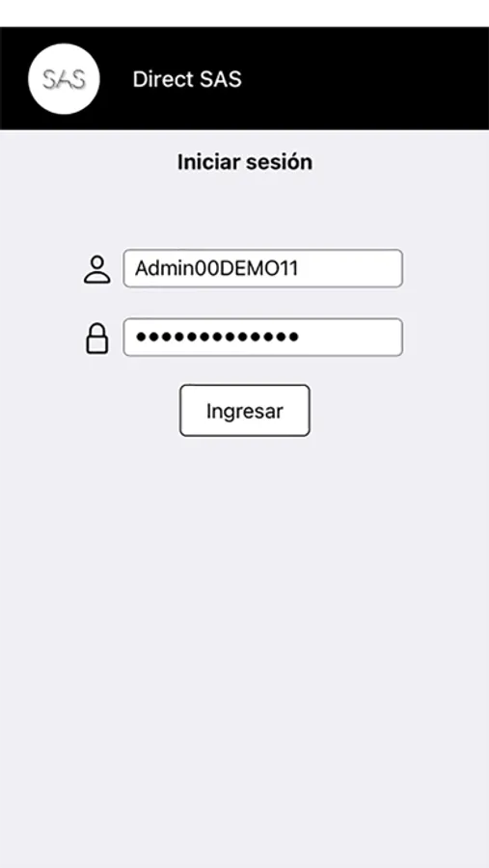This screenshot has width=489, height=868.
Task: Click the padlock icon
Action: click(96, 339)
